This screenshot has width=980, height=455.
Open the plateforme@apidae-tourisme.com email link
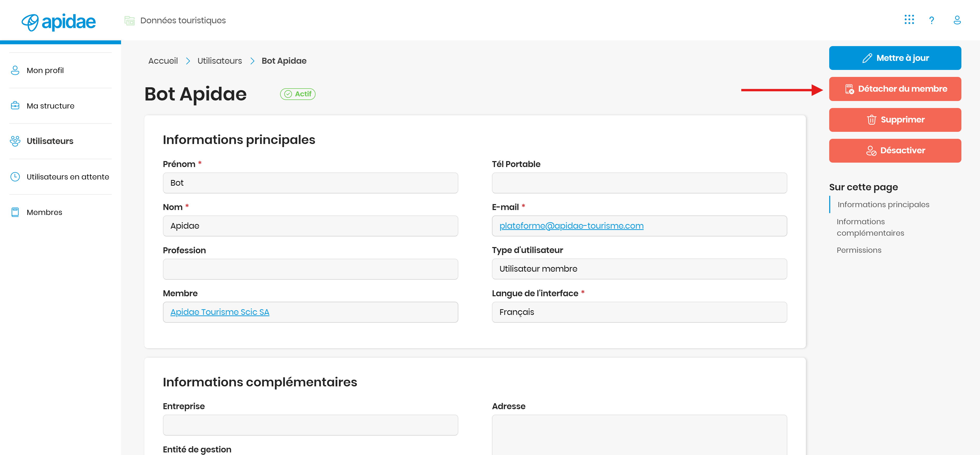pos(571,226)
